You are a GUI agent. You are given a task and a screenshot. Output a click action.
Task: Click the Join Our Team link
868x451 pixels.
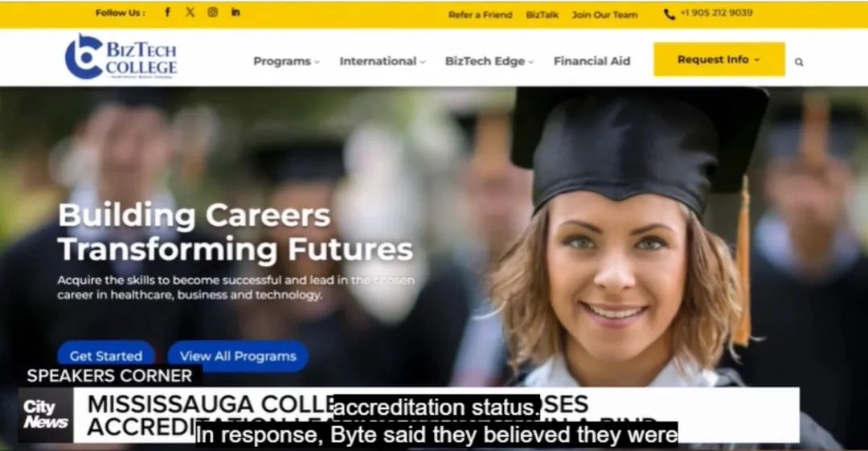coord(604,15)
